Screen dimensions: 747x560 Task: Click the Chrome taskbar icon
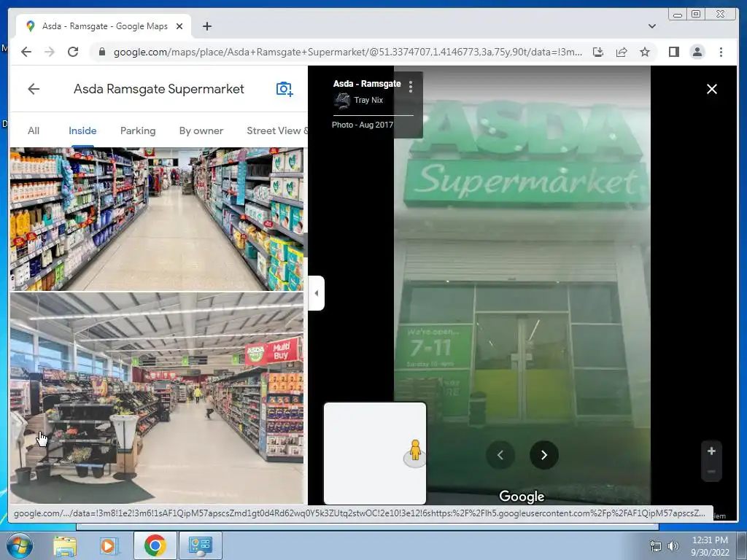(x=155, y=545)
